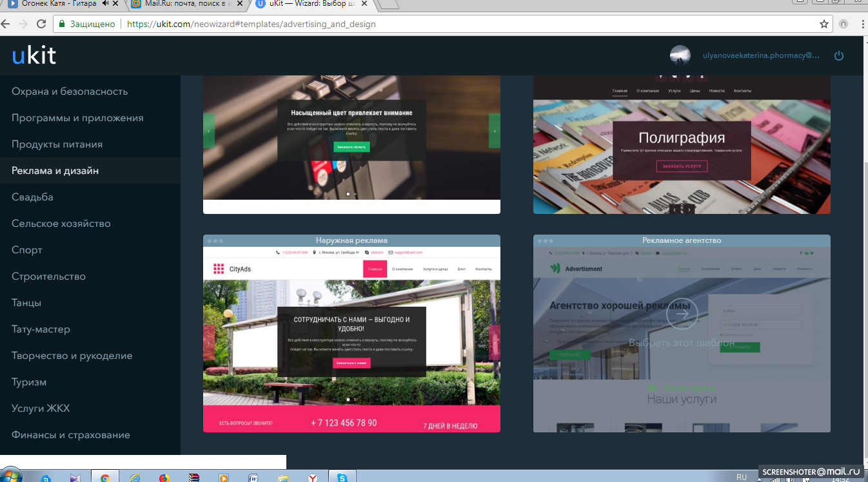Bookmark page with the star icon

click(824, 24)
